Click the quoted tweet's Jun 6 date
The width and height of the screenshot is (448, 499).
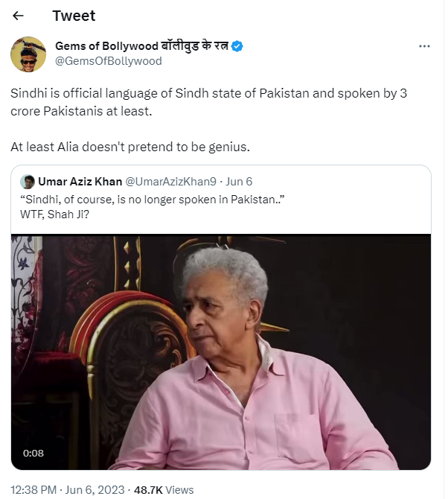[238, 182]
